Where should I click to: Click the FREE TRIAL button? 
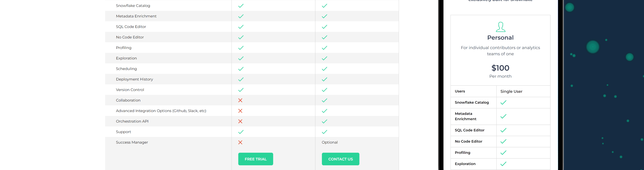point(255,159)
